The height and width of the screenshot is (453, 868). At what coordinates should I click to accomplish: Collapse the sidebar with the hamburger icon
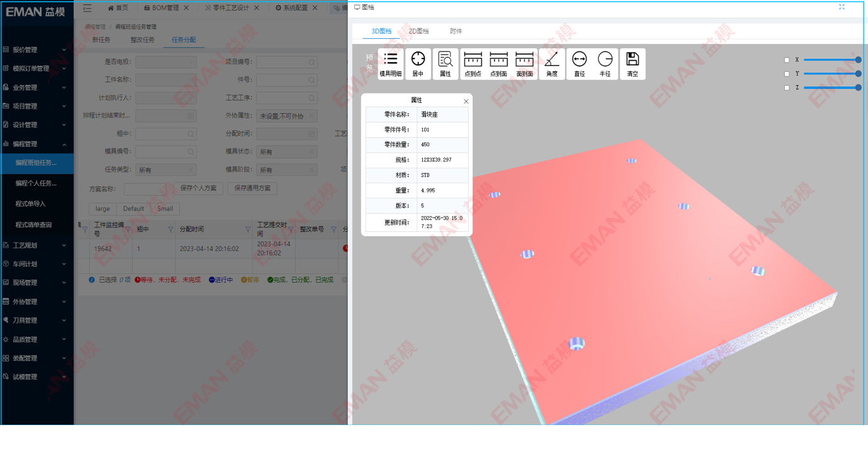[88, 8]
